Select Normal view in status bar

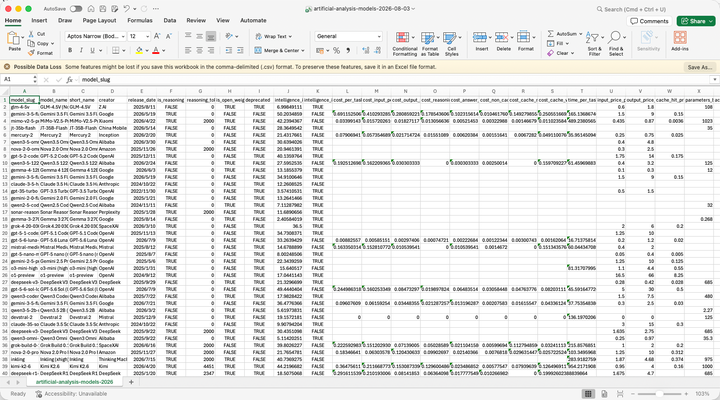coord(588,394)
